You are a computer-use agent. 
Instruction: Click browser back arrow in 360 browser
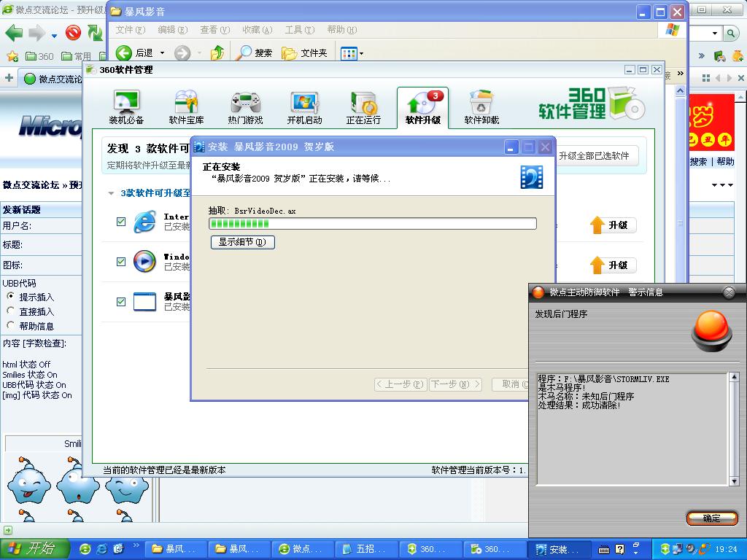14,33
